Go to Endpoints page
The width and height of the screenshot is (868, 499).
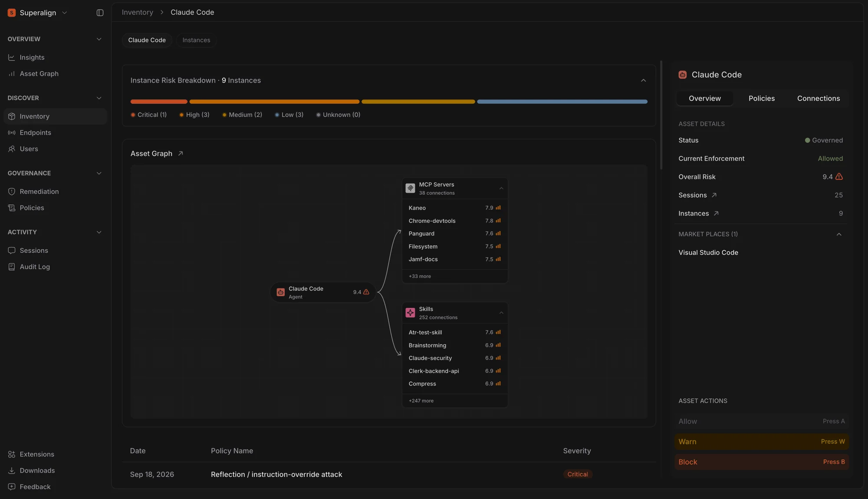point(35,132)
